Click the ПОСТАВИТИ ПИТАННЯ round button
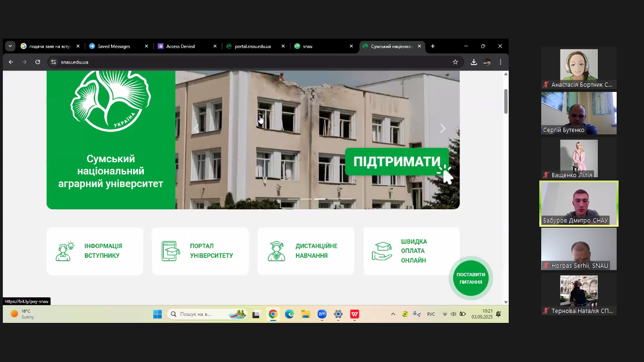The image size is (644, 362). tap(471, 278)
